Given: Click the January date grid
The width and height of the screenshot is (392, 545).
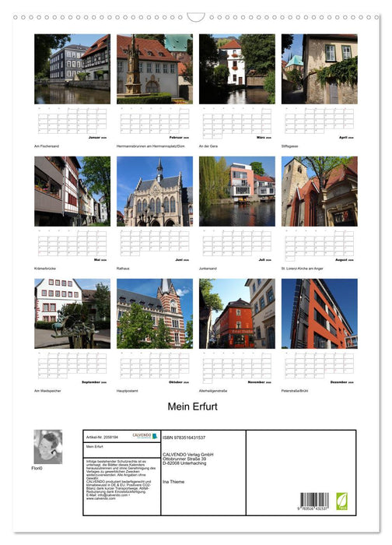Looking at the screenshot, I should tap(72, 121).
